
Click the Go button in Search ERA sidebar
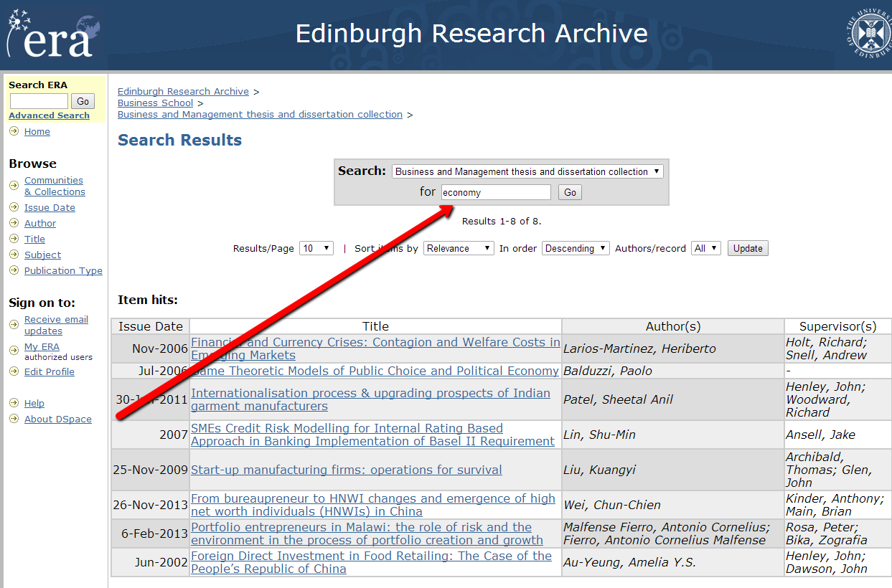[x=83, y=101]
